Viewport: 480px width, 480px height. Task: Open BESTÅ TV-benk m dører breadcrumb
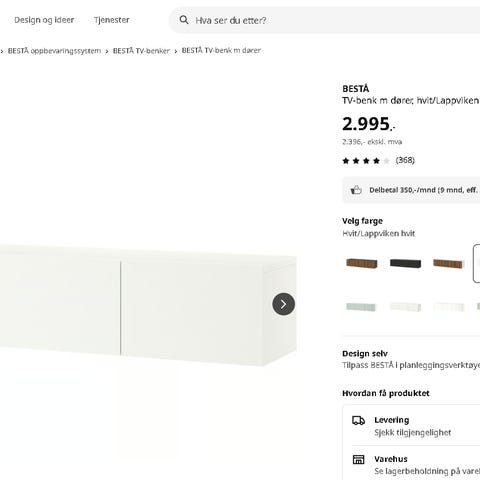click(221, 50)
